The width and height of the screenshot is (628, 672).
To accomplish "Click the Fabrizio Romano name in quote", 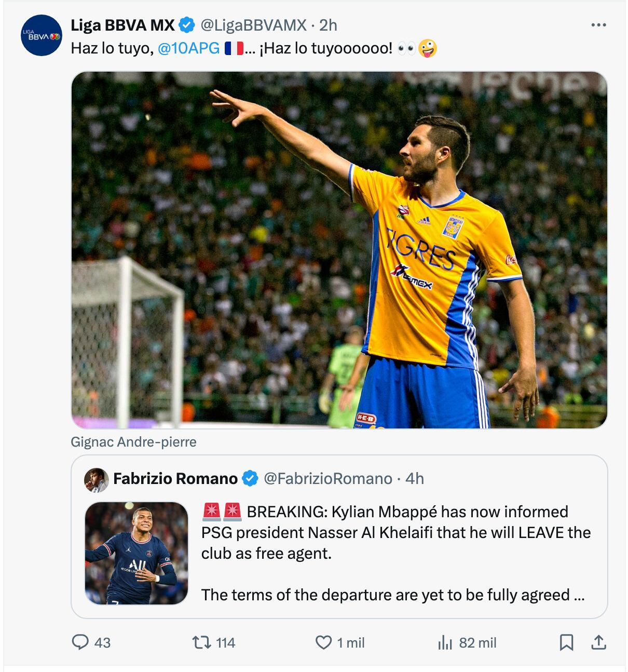I will coord(175,478).
